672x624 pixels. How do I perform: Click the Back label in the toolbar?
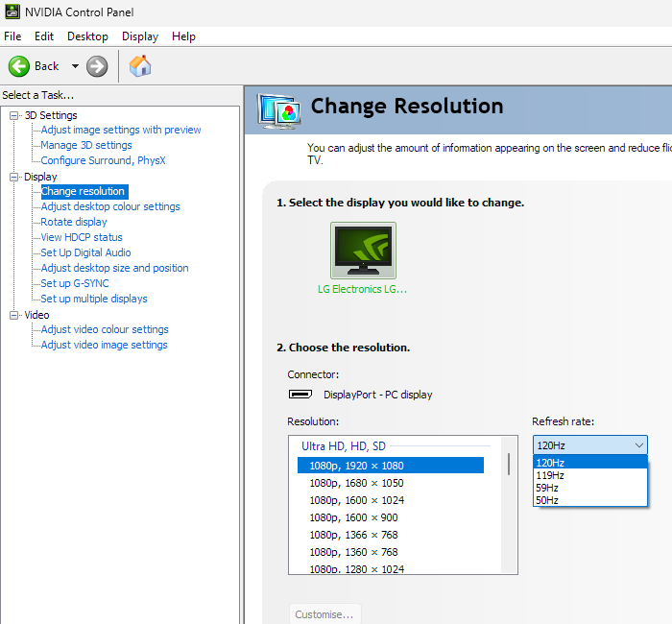pyautogui.click(x=46, y=66)
